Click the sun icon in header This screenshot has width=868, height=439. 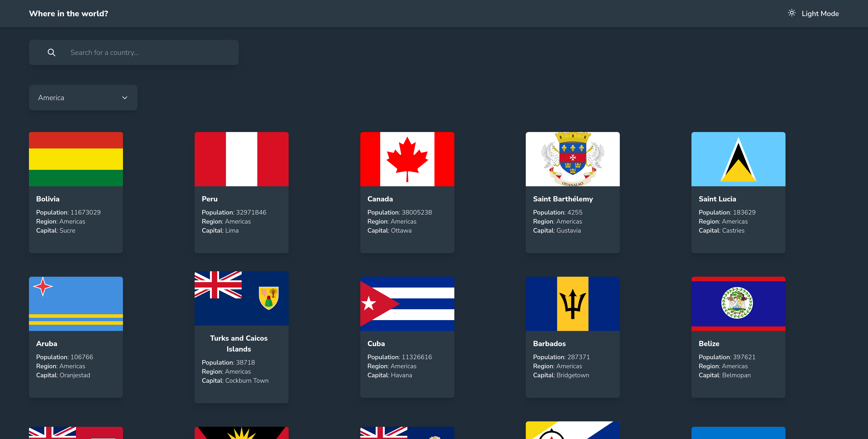792,13
